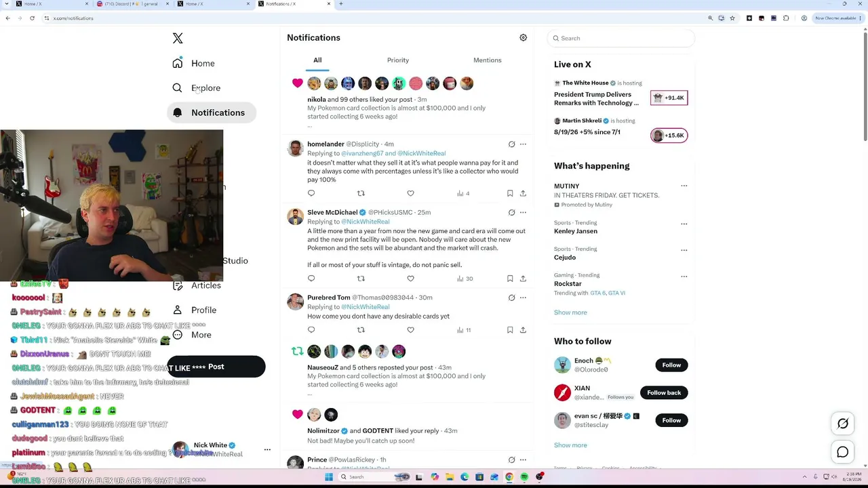Like Purebred Tom's reply
This screenshot has width=868, height=488.
click(x=410, y=330)
